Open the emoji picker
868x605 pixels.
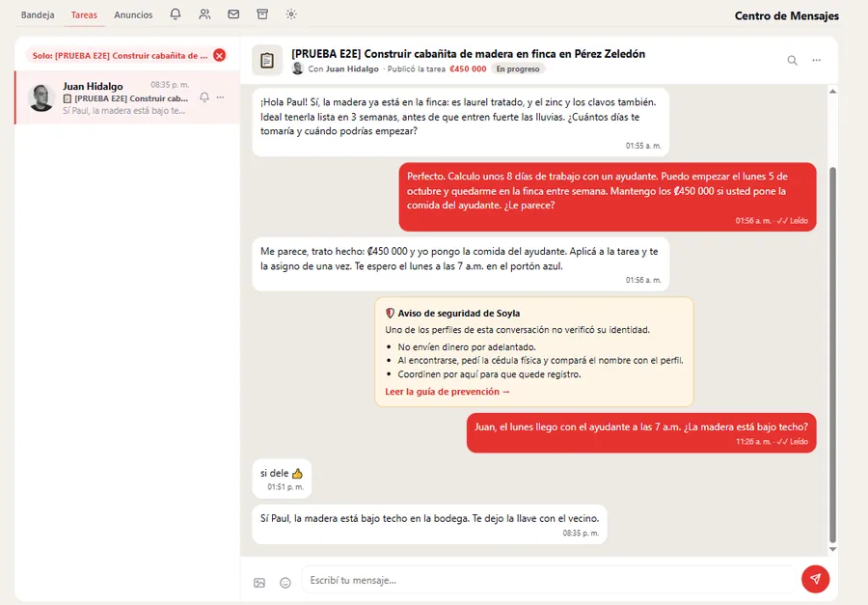coord(285,582)
